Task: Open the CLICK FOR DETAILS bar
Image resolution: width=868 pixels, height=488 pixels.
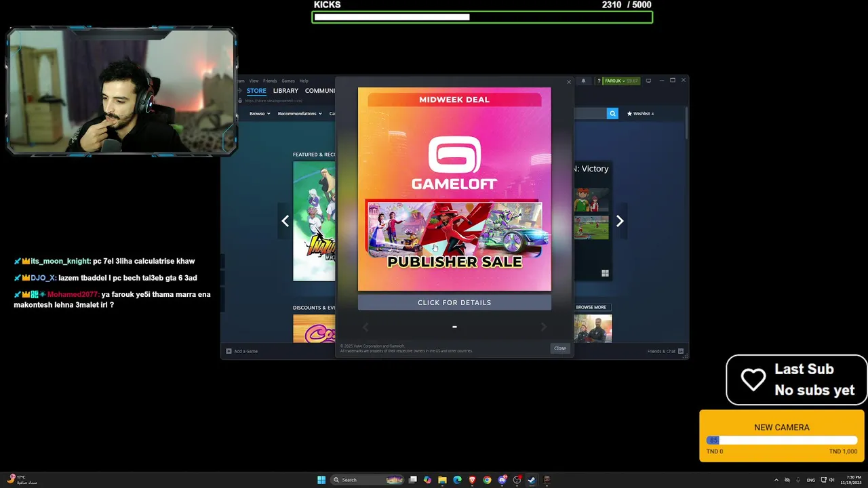Action: pos(454,302)
